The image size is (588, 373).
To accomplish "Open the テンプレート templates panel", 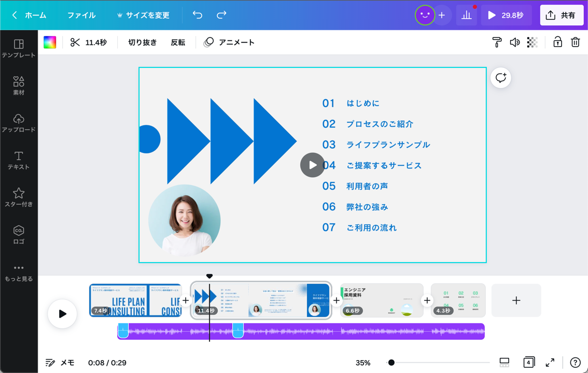I will pyautogui.click(x=18, y=49).
